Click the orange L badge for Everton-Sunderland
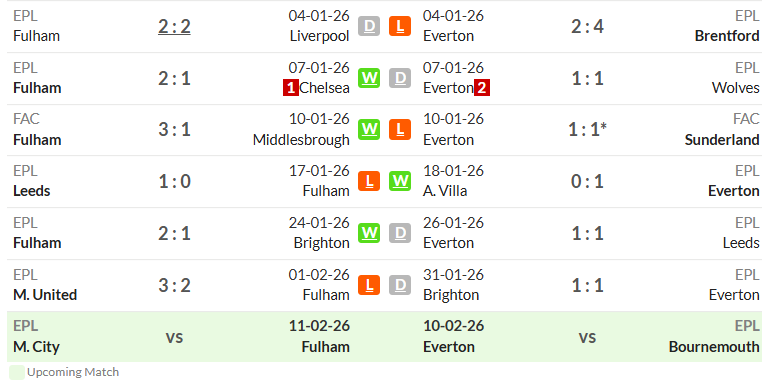 point(400,129)
